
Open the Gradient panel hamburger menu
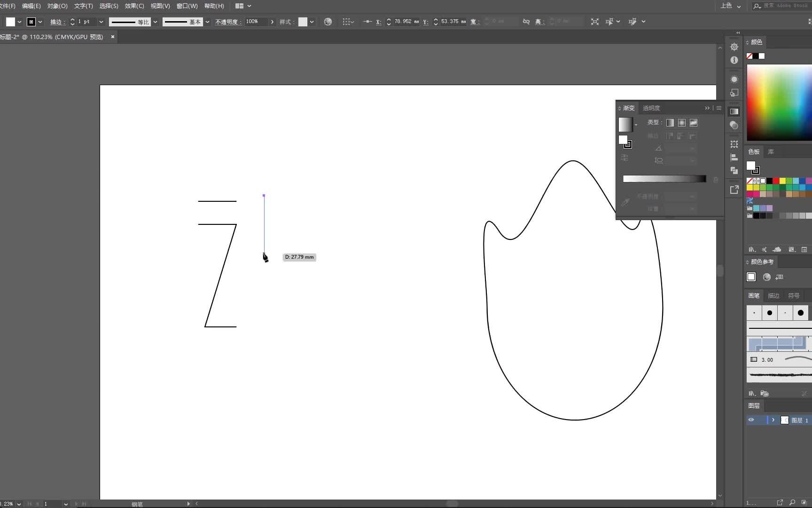click(719, 108)
